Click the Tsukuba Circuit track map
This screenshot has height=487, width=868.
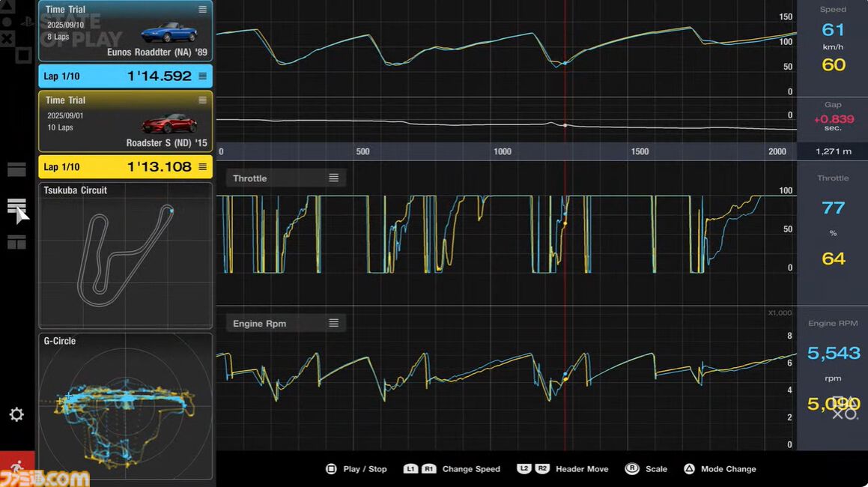click(x=126, y=256)
